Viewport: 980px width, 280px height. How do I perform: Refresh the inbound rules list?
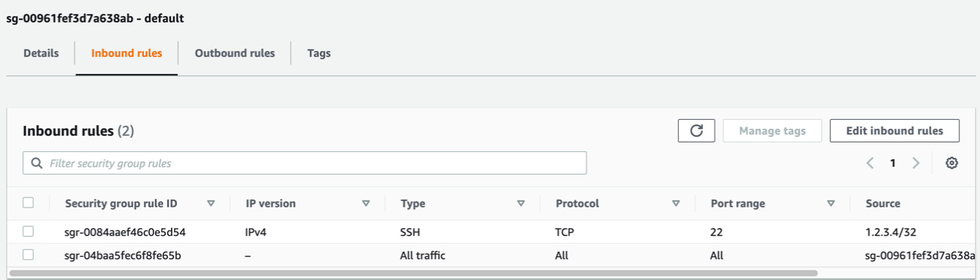tap(696, 131)
